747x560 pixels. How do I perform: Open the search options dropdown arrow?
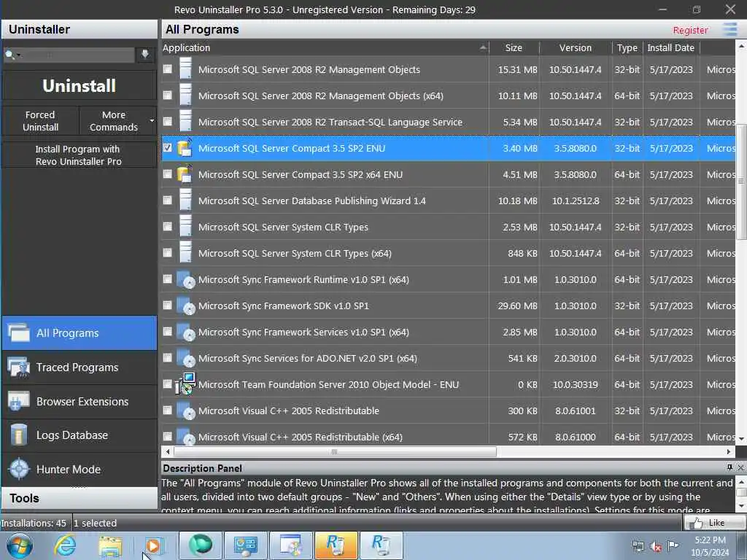[18, 55]
